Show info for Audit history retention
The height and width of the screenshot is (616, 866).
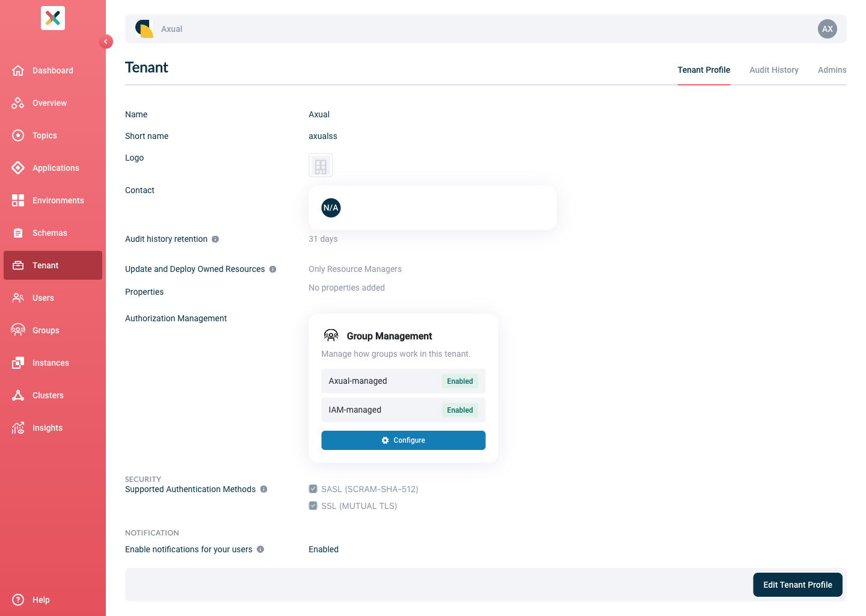(215, 239)
